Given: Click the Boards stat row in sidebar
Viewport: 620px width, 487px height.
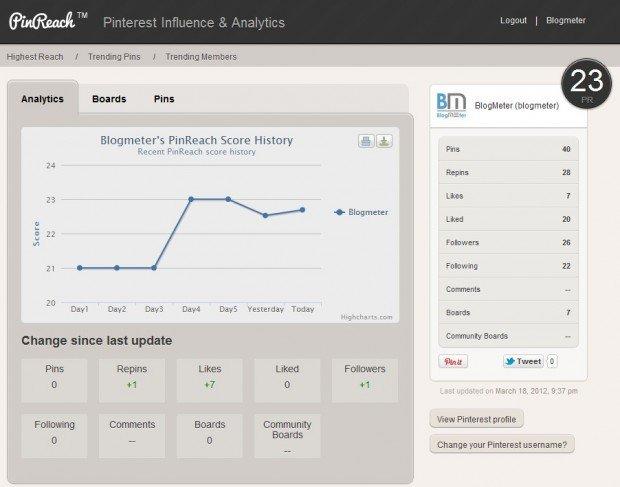Looking at the screenshot, I should tap(508, 313).
